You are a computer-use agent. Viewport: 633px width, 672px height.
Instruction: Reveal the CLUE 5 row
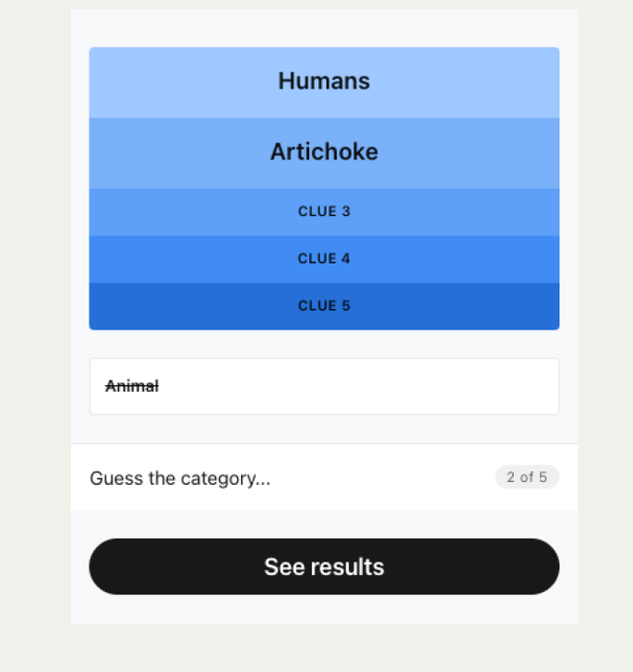[x=325, y=306]
